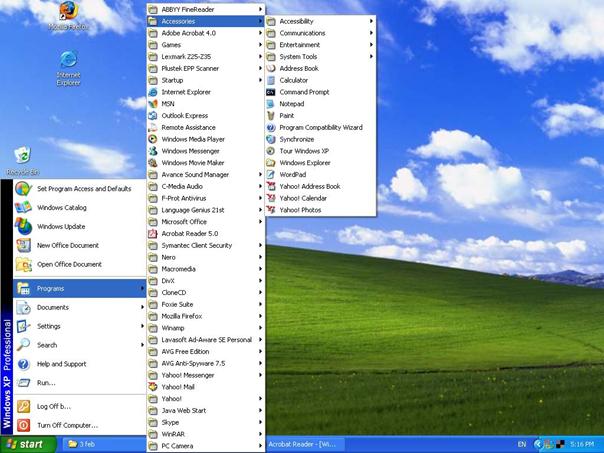Select Help and Support menu entry
Image resolution: width=604 pixels, height=453 pixels.
click(61, 364)
